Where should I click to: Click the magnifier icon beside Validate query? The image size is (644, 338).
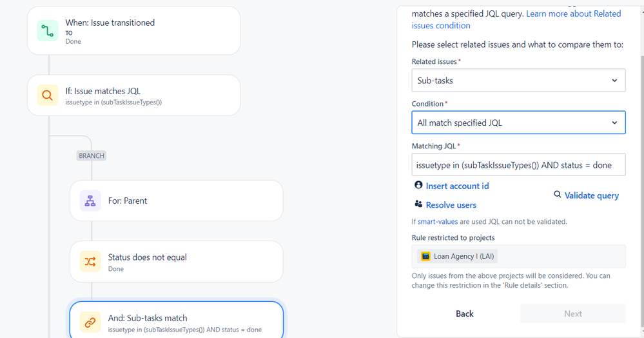point(558,194)
